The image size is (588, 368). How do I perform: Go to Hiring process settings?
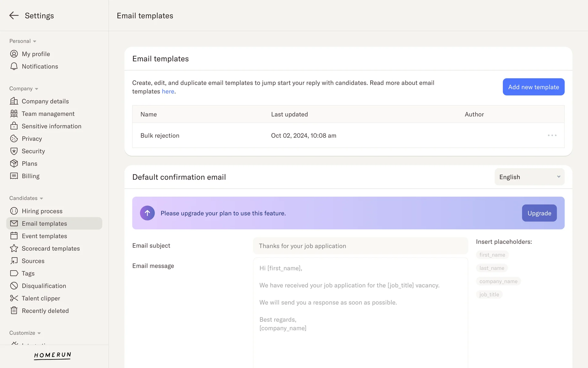point(42,211)
